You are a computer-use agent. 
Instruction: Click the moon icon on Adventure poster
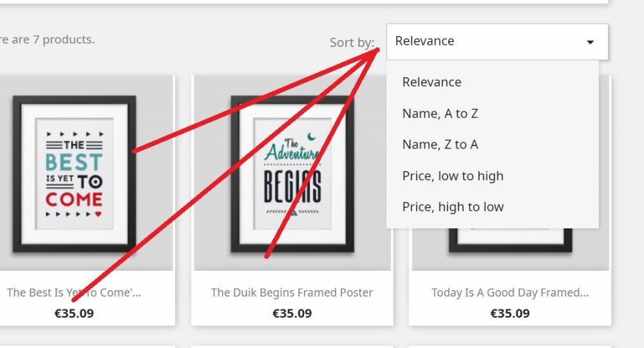click(x=311, y=136)
